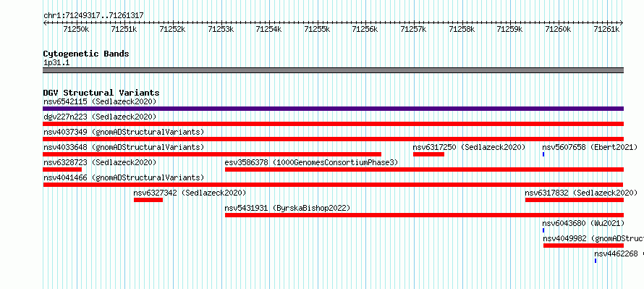Click the DGV Structural Variants track title
644x289 pixels.
coord(101,93)
